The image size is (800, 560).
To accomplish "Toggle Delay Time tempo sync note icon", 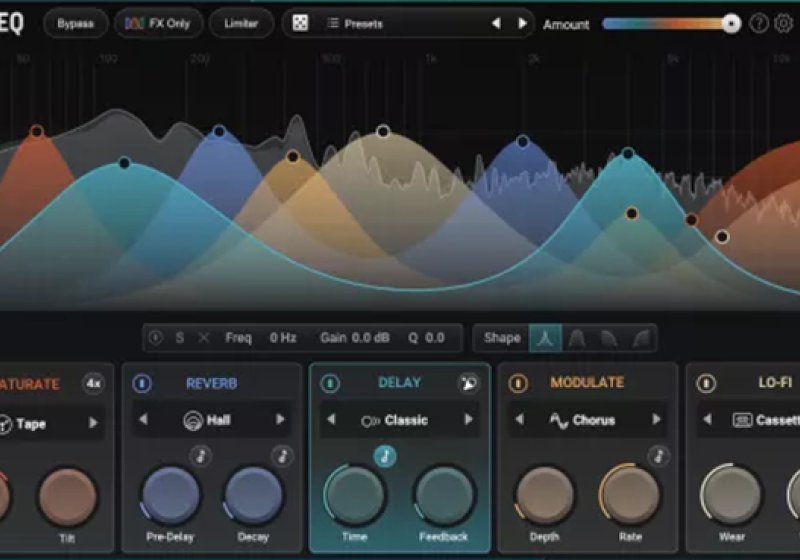I will point(385,456).
